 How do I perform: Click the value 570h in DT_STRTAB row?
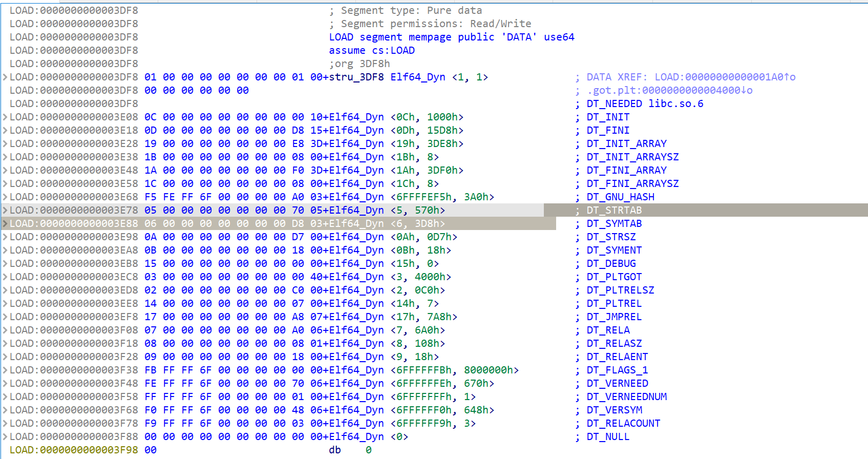(x=427, y=210)
